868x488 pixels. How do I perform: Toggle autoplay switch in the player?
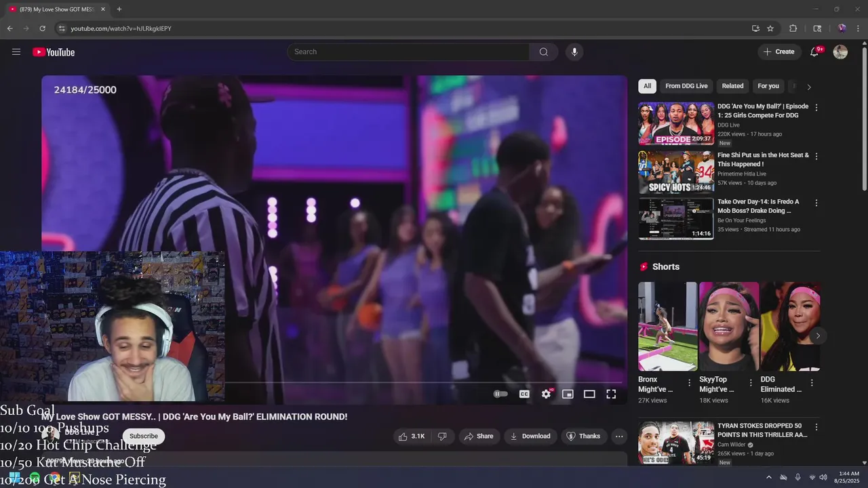(x=500, y=394)
